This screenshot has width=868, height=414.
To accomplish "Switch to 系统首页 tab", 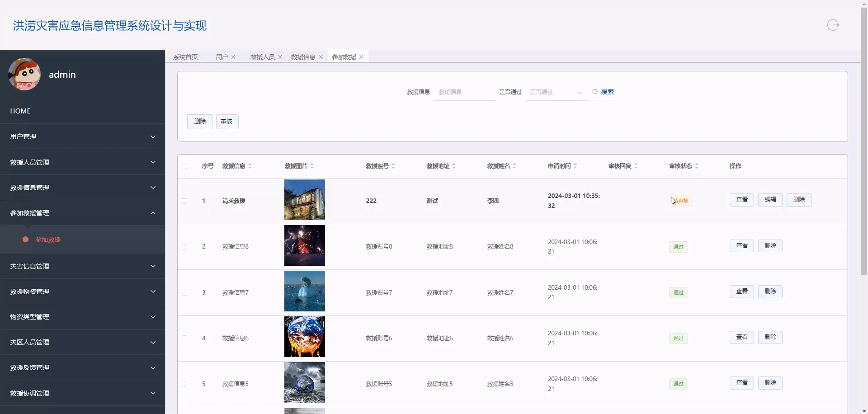I will click(185, 57).
